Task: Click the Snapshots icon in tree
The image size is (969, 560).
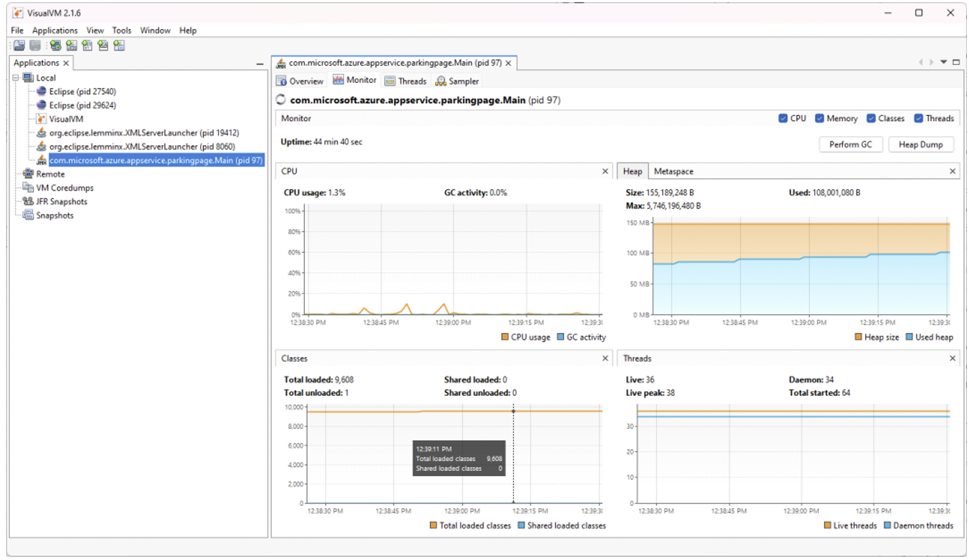Action: (x=28, y=215)
